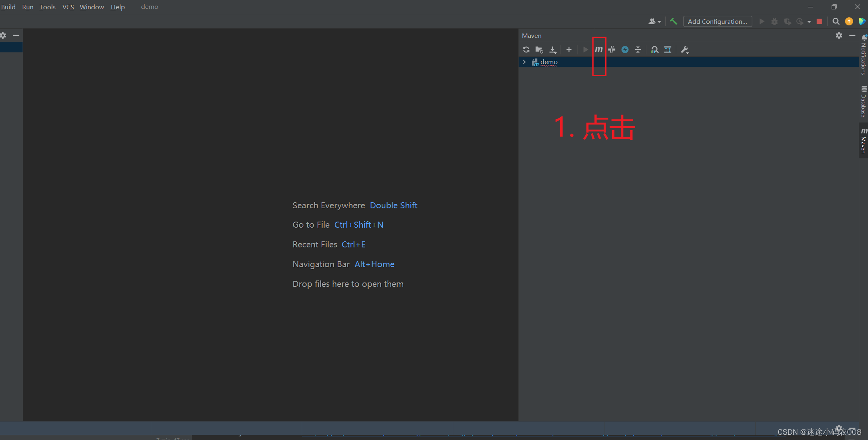This screenshot has height=440, width=868.
Task: Download sources and documentation in Maven panel
Action: (553, 50)
